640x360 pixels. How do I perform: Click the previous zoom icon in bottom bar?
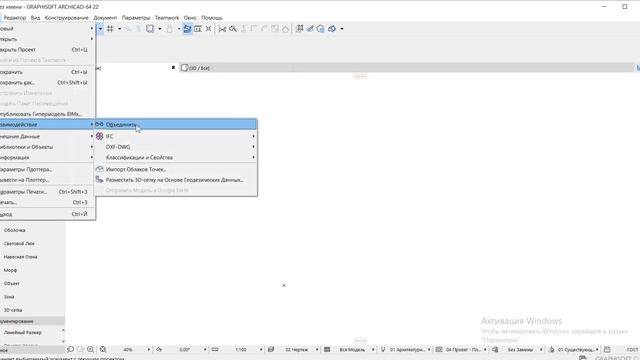[x=70, y=349]
